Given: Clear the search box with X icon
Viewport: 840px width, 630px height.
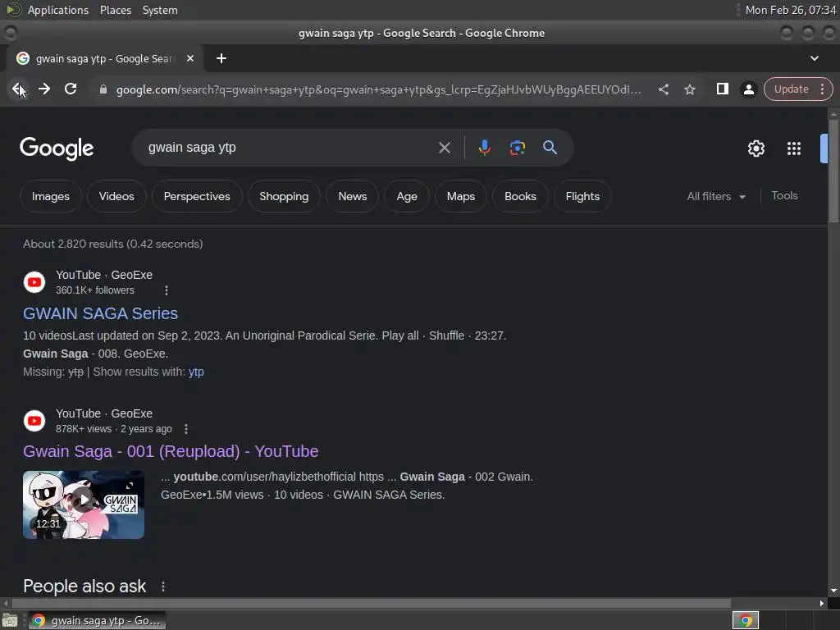Looking at the screenshot, I should tap(445, 148).
